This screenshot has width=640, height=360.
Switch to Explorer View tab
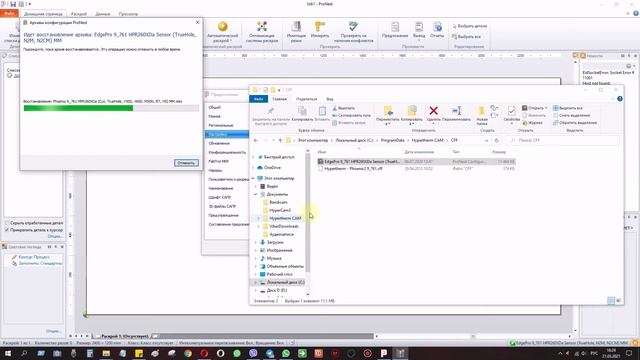point(329,99)
